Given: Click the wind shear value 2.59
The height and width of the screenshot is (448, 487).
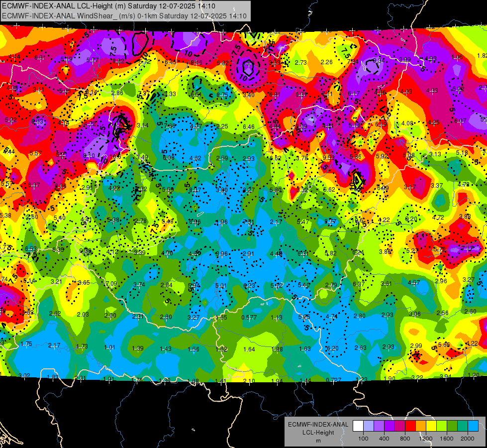Looking at the screenshot, I should 222,158.
